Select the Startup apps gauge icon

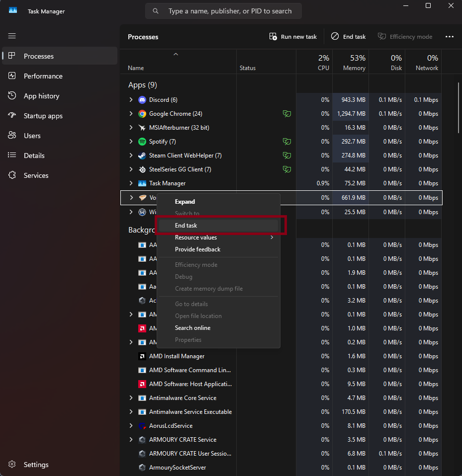click(12, 115)
